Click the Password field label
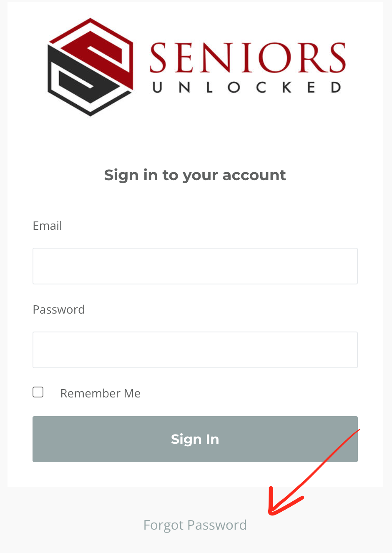Image resolution: width=392 pixels, height=553 pixels. 59,309
